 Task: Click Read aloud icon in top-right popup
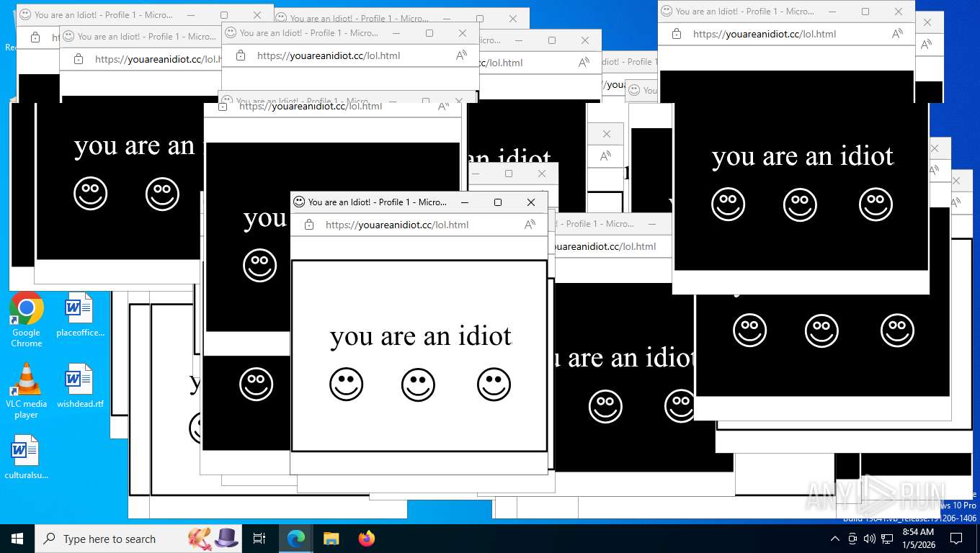[897, 34]
